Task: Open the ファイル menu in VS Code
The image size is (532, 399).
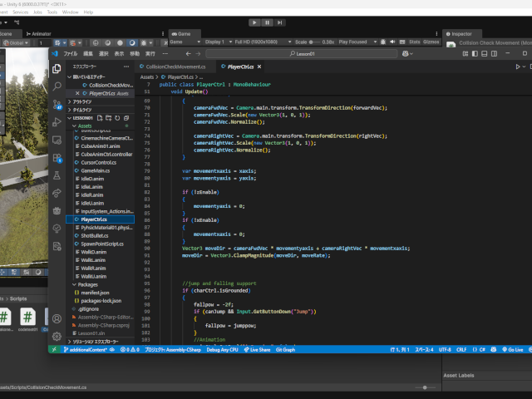Action: [71, 53]
